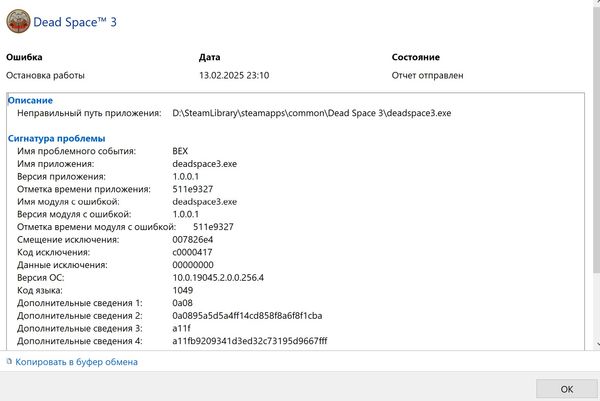Click the Отметка времени приложения label
Screen dimensions: 600x401
coord(84,189)
